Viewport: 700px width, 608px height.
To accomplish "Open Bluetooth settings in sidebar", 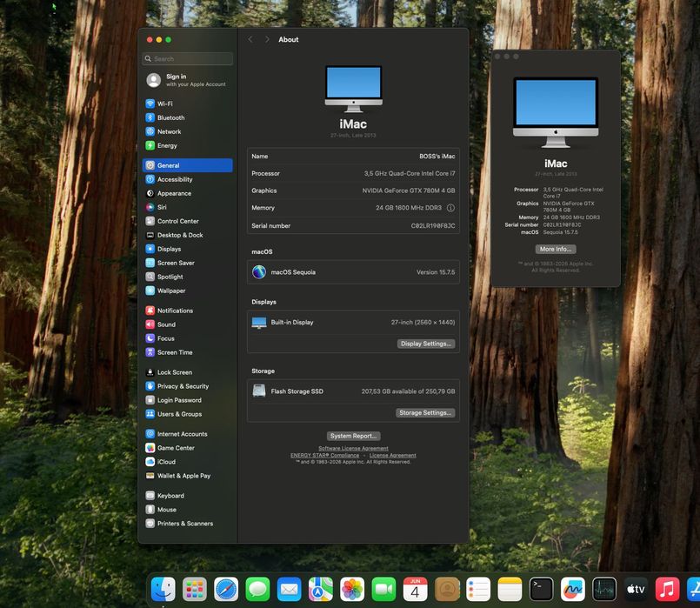I will 188,117.
